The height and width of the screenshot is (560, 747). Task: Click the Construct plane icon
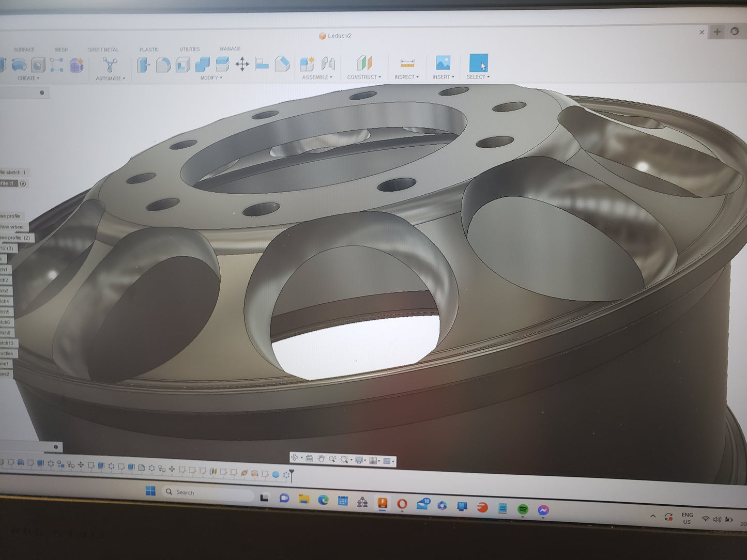(364, 64)
